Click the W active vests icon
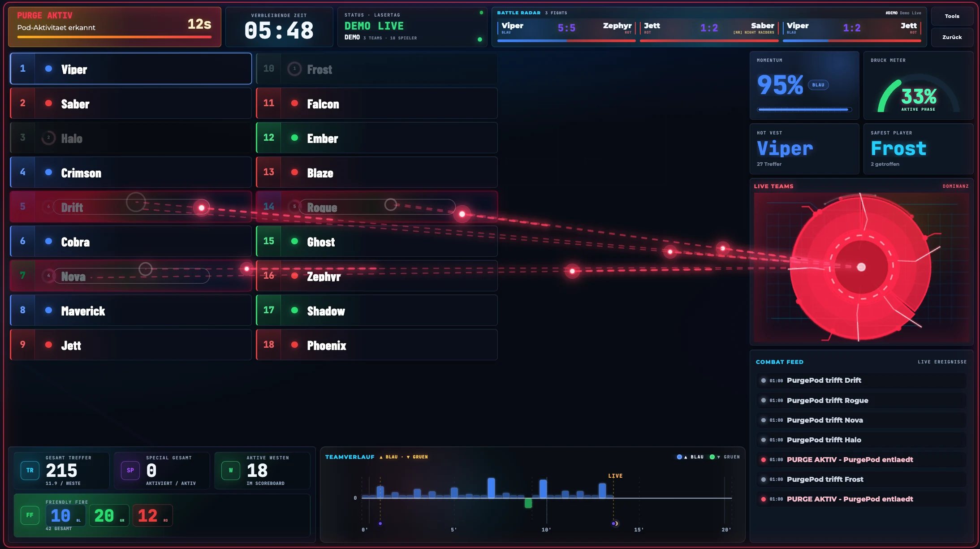980x549 pixels. click(x=231, y=471)
